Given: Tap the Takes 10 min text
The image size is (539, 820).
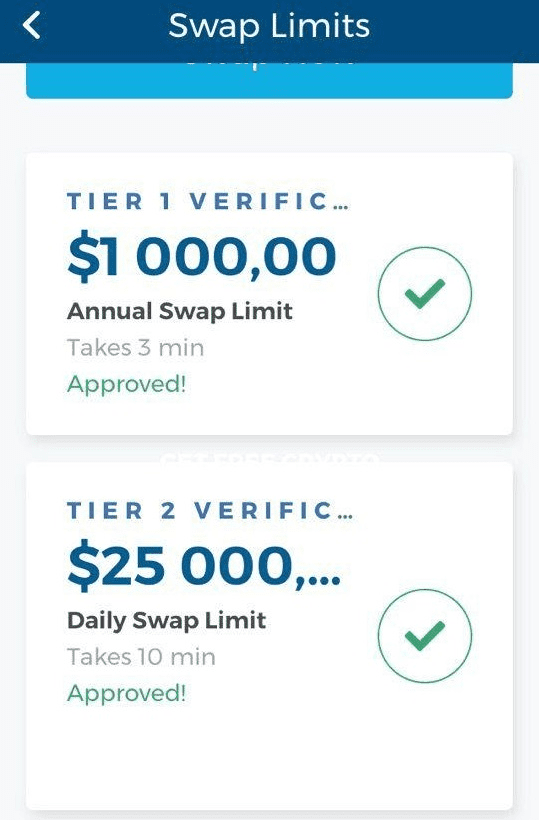Looking at the screenshot, I should tap(141, 657).
